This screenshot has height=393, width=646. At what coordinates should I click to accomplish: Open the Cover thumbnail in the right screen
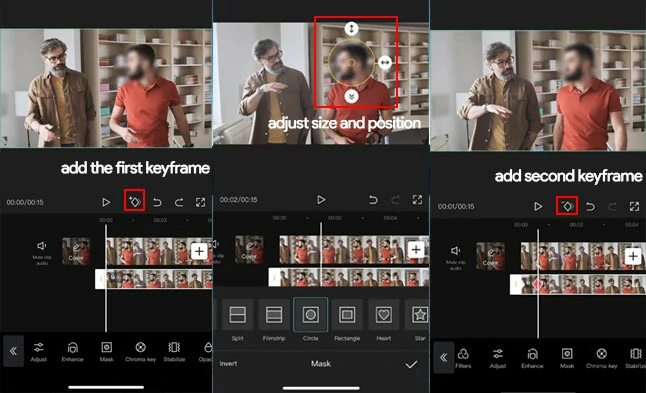490,256
